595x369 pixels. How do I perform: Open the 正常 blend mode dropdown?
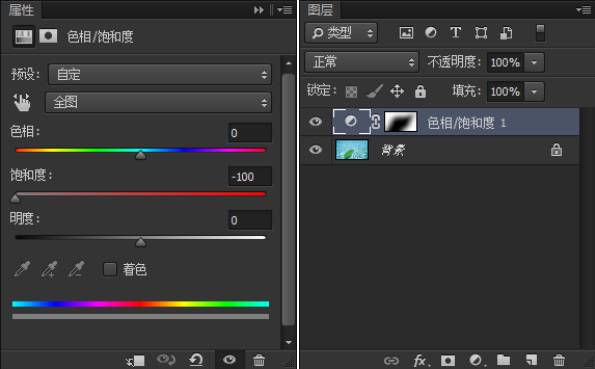click(x=362, y=62)
